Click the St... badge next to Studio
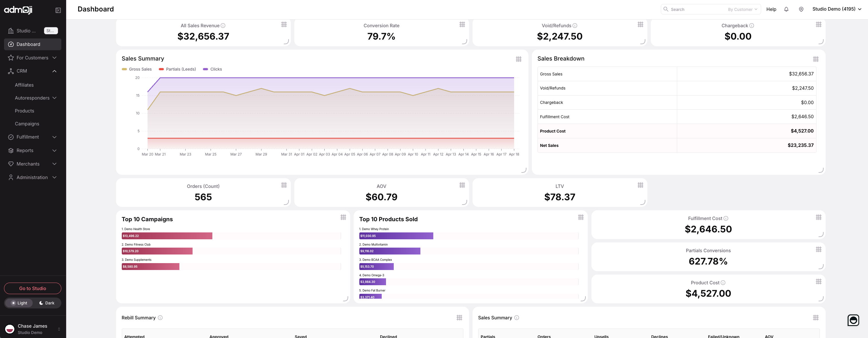This screenshot has width=868, height=338. click(x=50, y=31)
